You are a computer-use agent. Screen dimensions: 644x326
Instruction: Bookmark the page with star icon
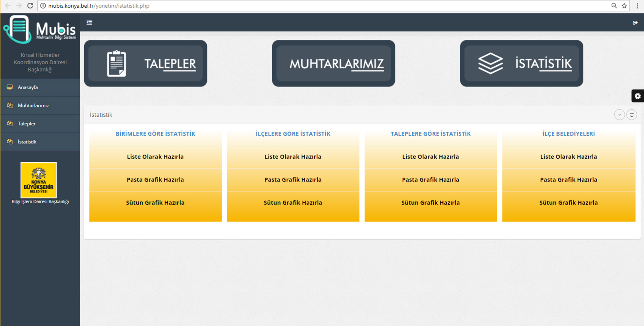click(x=624, y=6)
